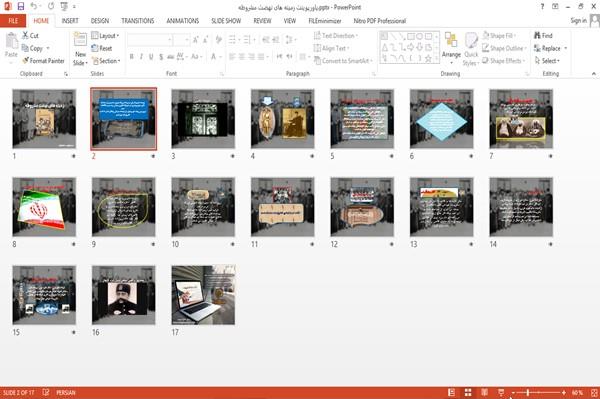Open the Layout dropdown
Screen dimensions: 600x399
pyautogui.click(x=105, y=36)
